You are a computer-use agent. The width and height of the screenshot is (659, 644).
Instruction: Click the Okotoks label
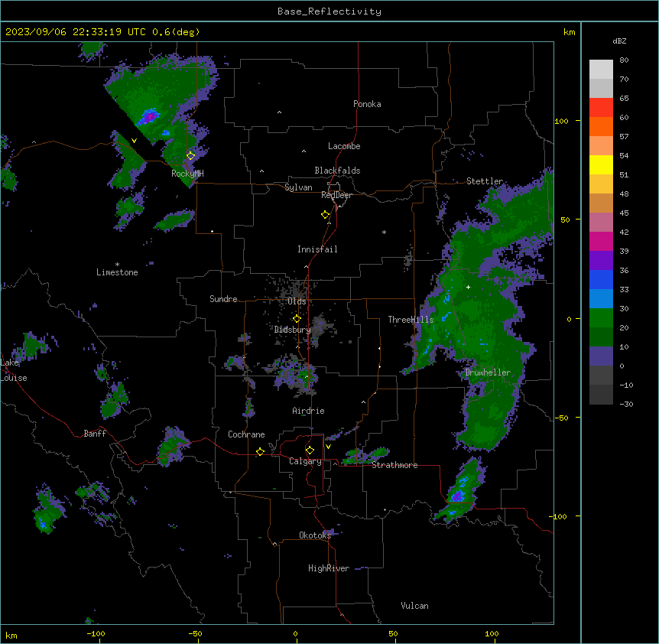[315, 535]
